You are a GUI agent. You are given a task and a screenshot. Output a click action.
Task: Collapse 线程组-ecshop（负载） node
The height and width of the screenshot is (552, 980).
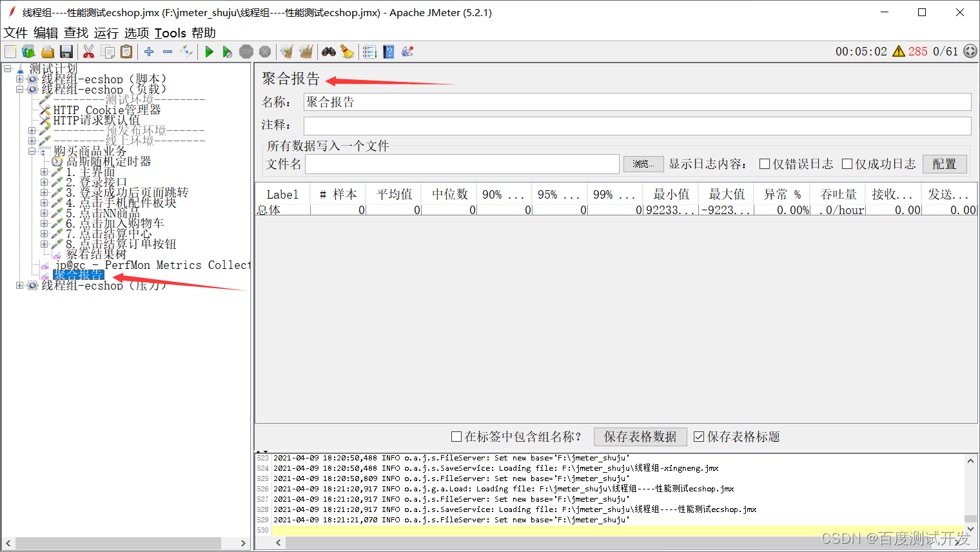(x=19, y=89)
